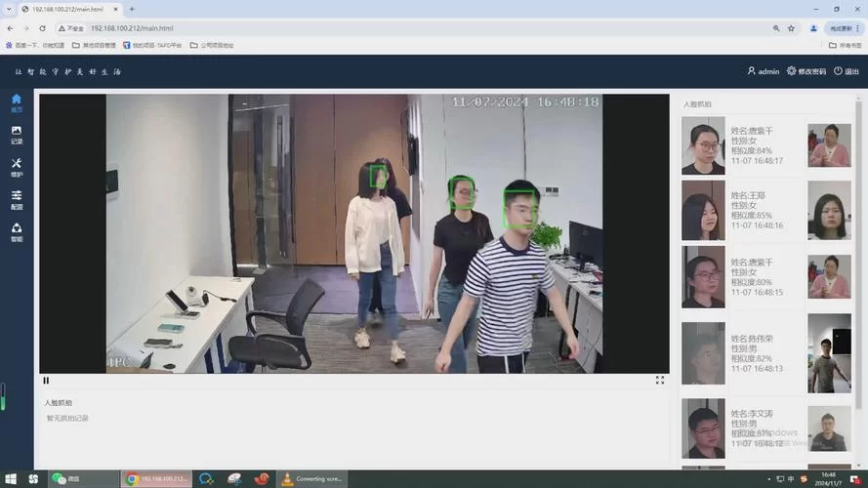Image resolution: width=868 pixels, height=488 pixels.
Task: Bookmark this page with the star icon
Action: pos(791,28)
